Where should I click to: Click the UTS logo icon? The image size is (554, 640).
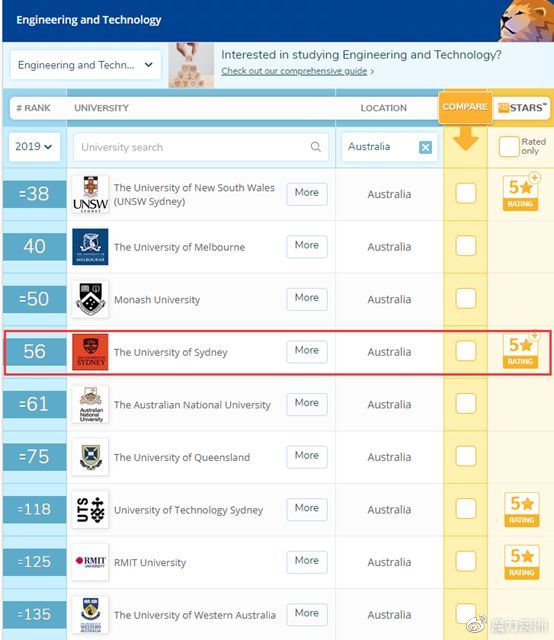tap(90, 509)
